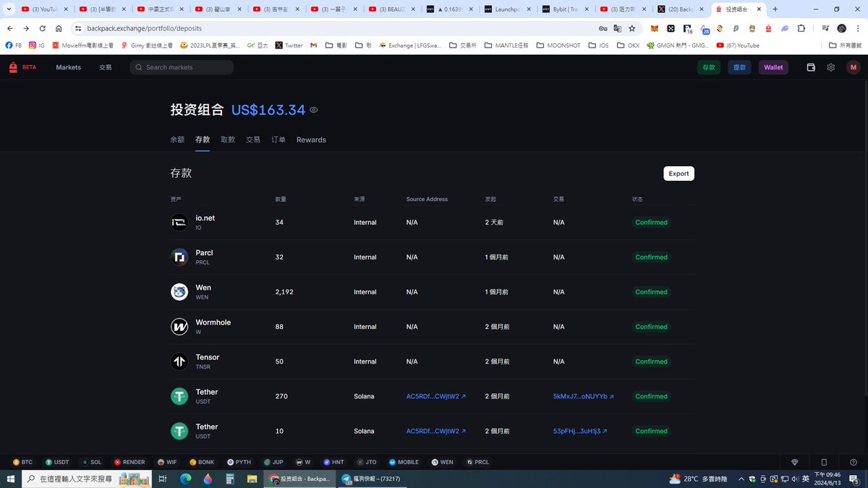The height and width of the screenshot is (488, 868).
Task: Reload the page
Action: (x=42, y=28)
